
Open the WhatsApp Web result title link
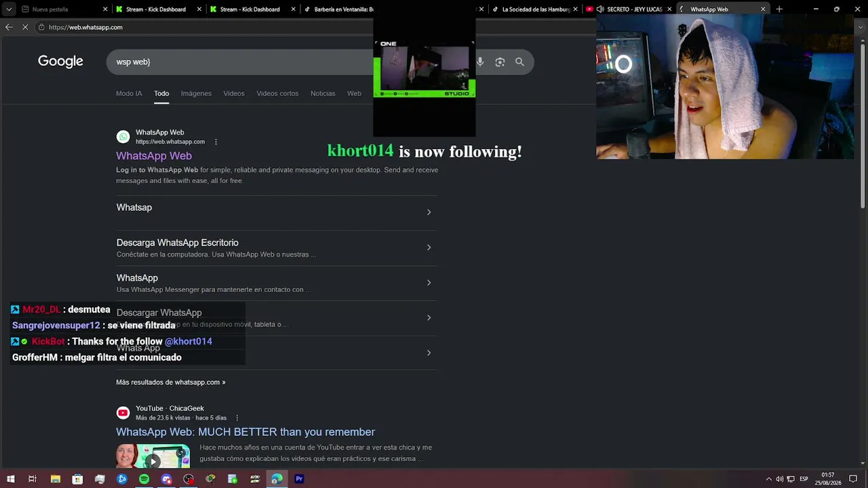(x=154, y=156)
